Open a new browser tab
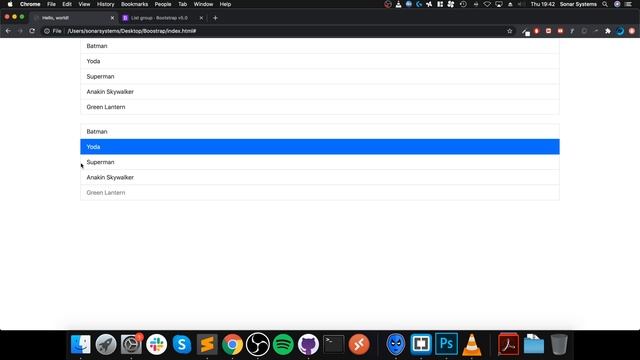This screenshot has width=640, height=360. pyautogui.click(x=215, y=18)
